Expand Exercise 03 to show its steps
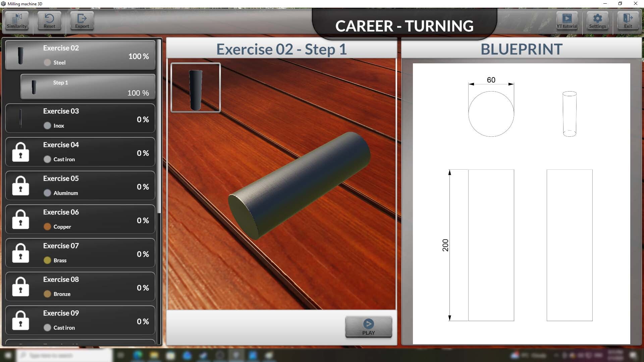The image size is (644, 362). click(x=80, y=118)
